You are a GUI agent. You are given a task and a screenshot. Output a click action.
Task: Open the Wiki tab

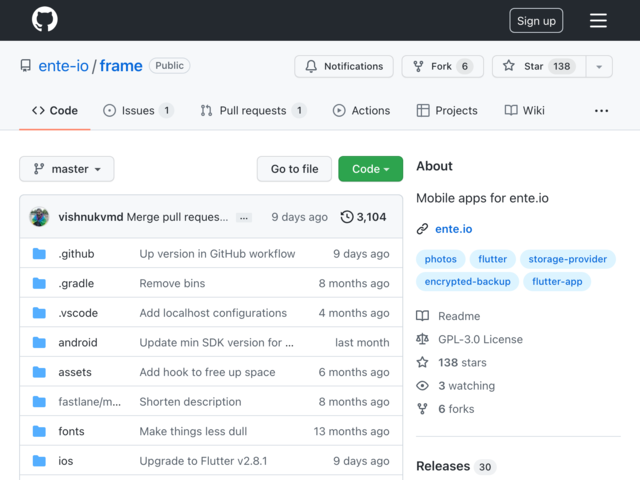(x=524, y=111)
